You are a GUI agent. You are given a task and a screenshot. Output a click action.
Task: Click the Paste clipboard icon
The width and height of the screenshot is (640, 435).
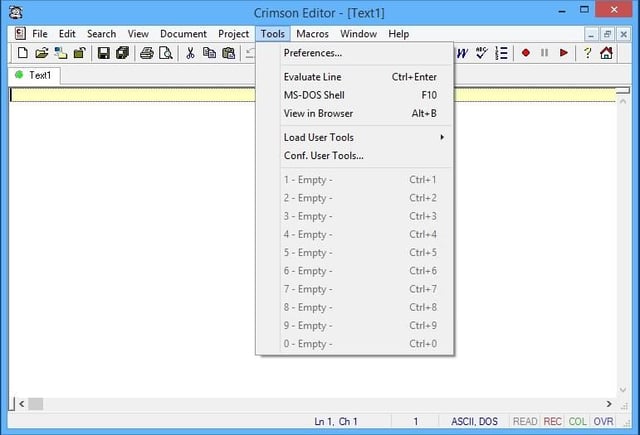click(229, 53)
